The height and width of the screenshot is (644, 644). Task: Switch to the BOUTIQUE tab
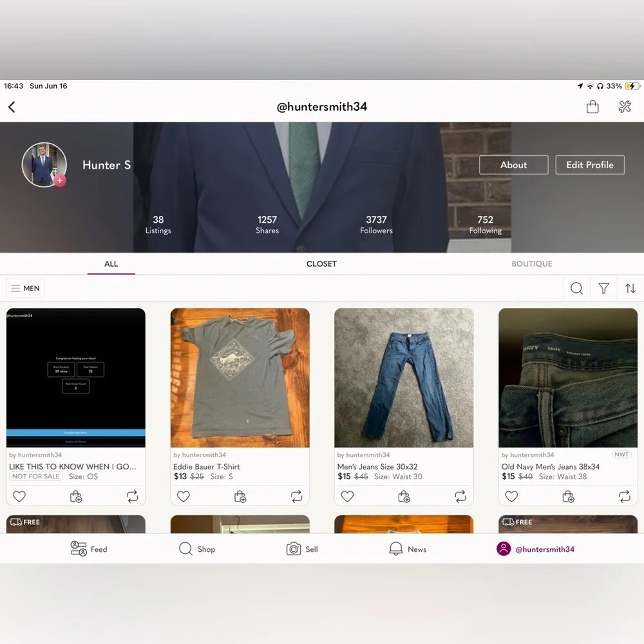(x=531, y=263)
